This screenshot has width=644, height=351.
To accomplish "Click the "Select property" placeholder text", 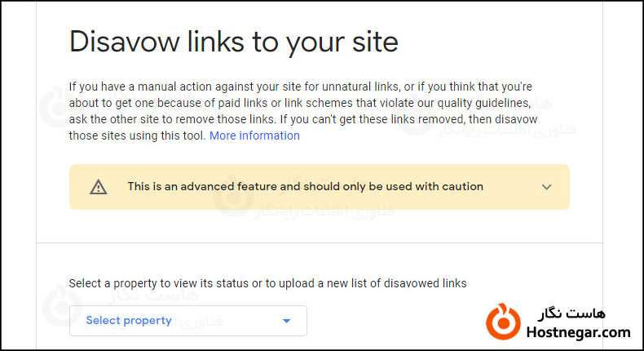I will coord(129,321).
